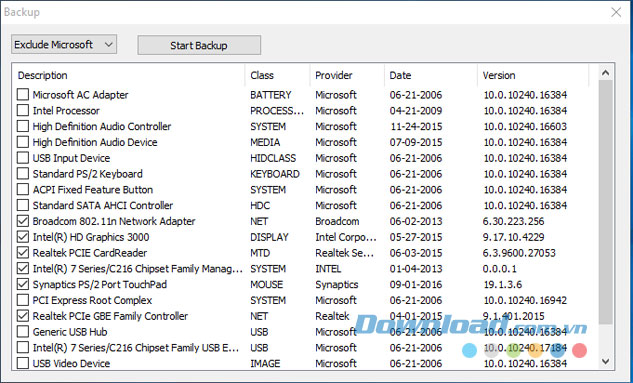Check Standard SATA AHCI Controller checkbox
Viewport: 633px width, 383px height.
tap(23, 205)
